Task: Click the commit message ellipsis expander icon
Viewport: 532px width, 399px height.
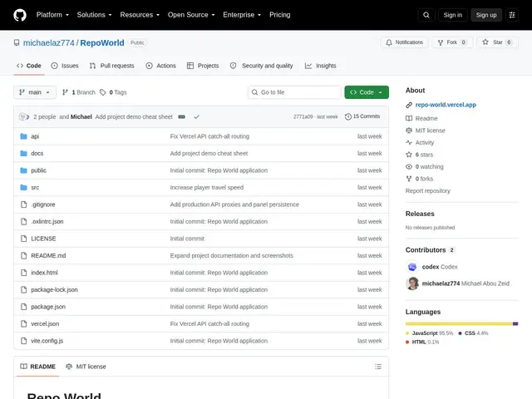Action: (x=182, y=116)
